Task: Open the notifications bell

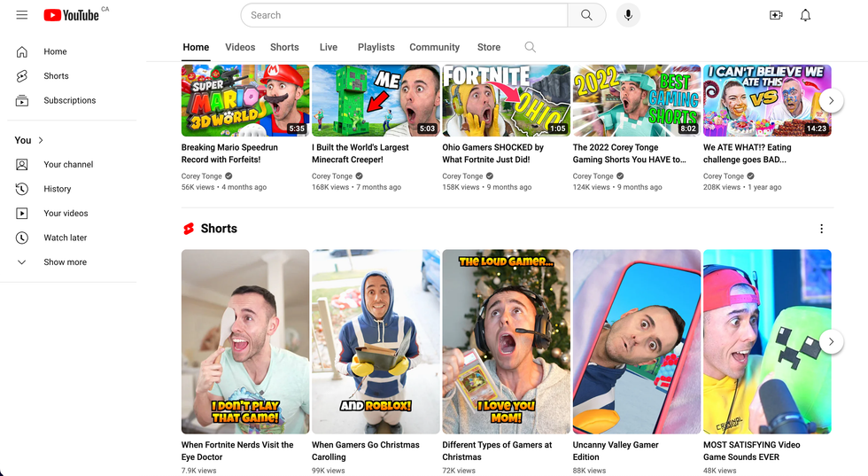Action: pyautogui.click(x=805, y=15)
